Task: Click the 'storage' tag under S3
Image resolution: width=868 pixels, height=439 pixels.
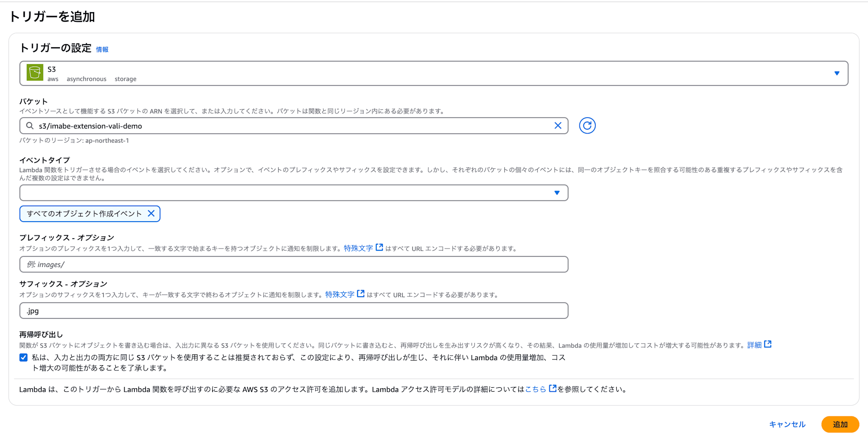Action: coord(125,79)
